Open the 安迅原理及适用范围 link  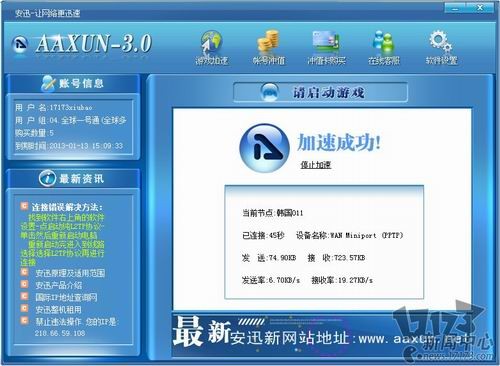point(70,273)
